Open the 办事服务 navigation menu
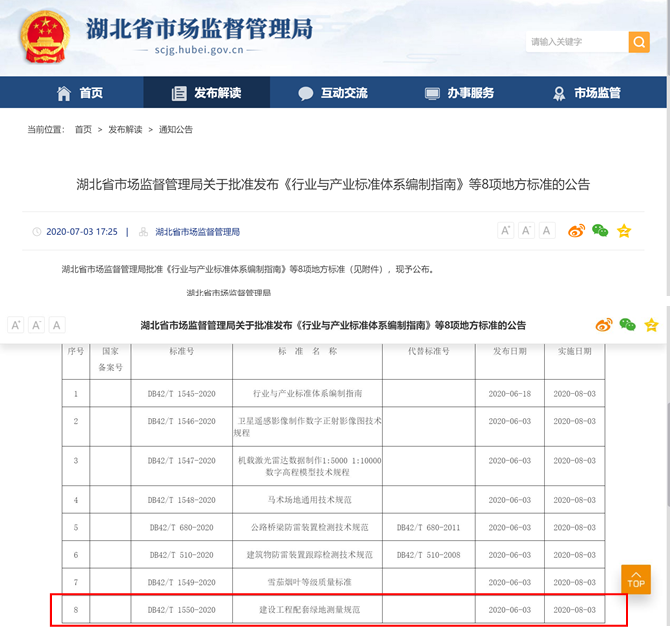670x631 pixels. [x=459, y=93]
